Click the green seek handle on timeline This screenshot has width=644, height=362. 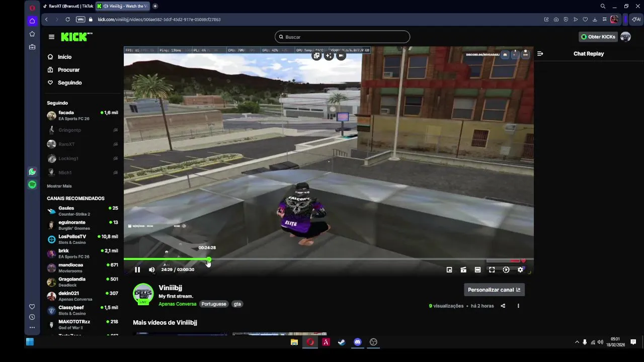208,259
